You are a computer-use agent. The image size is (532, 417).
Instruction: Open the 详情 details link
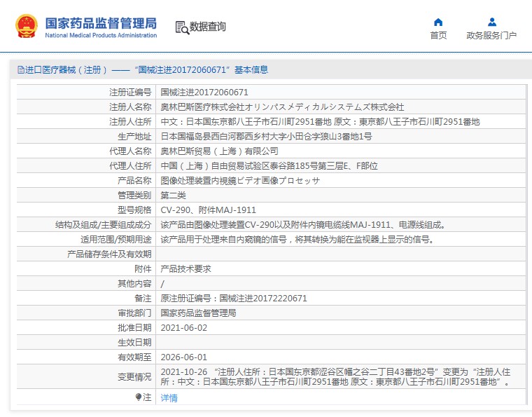tap(169, 398)
